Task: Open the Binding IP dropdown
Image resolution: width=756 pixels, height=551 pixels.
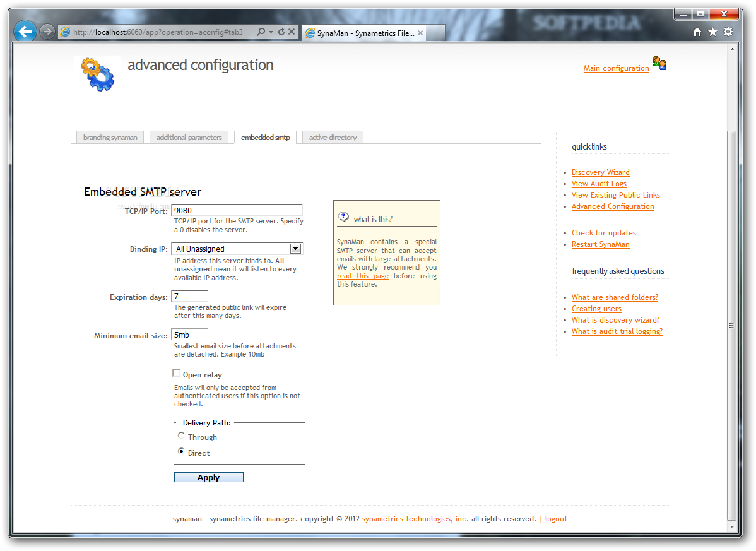Action: click(237, 249)
